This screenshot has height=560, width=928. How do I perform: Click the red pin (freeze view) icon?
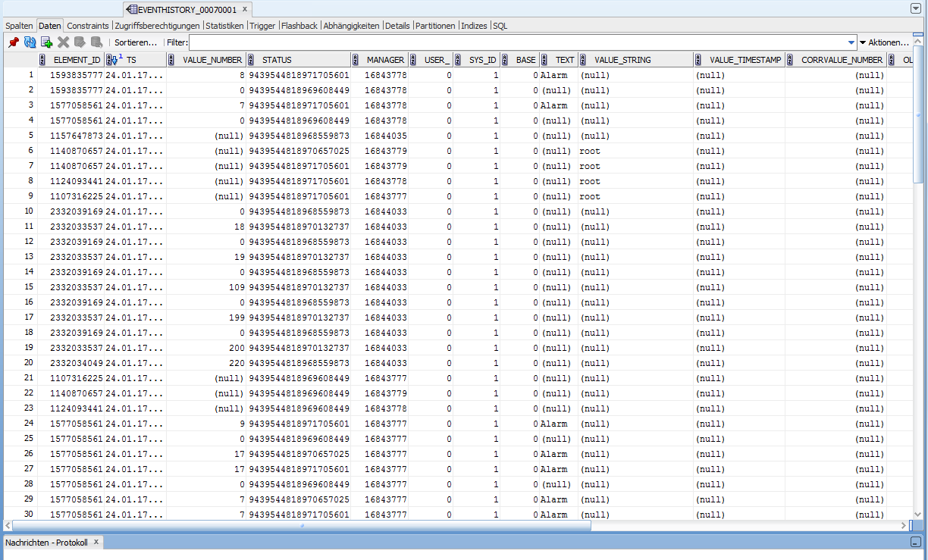pyautogui.click(x=13, y=42)
